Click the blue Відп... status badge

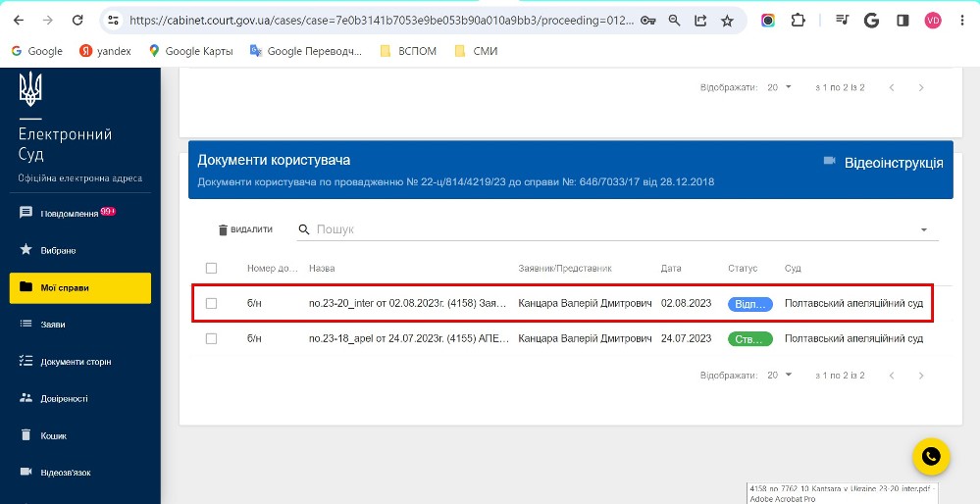(x=750, y=304)
